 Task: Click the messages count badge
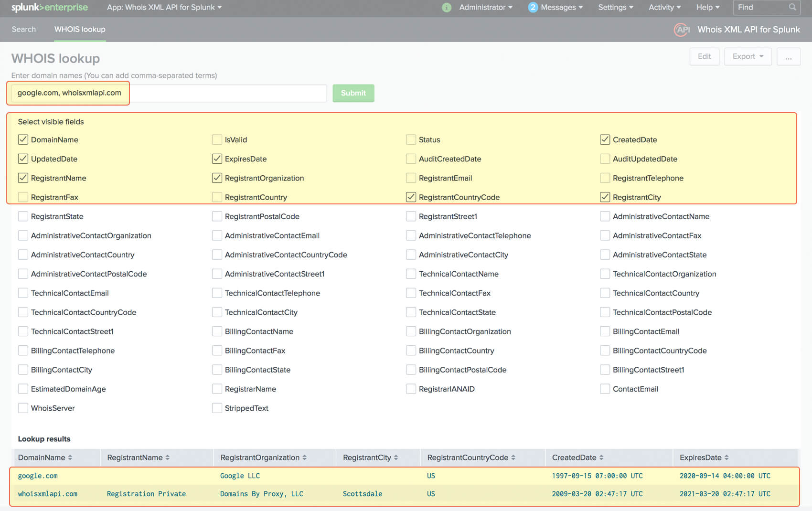click(x=533, y=7)
